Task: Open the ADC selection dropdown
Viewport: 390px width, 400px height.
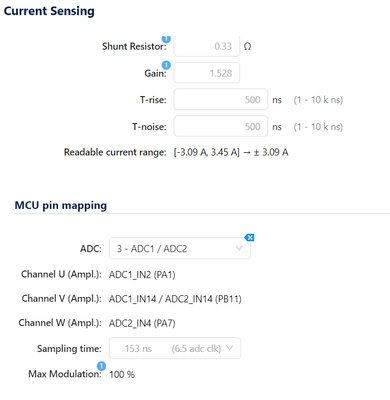Action: pyautogui.click(x=180, y=248)
